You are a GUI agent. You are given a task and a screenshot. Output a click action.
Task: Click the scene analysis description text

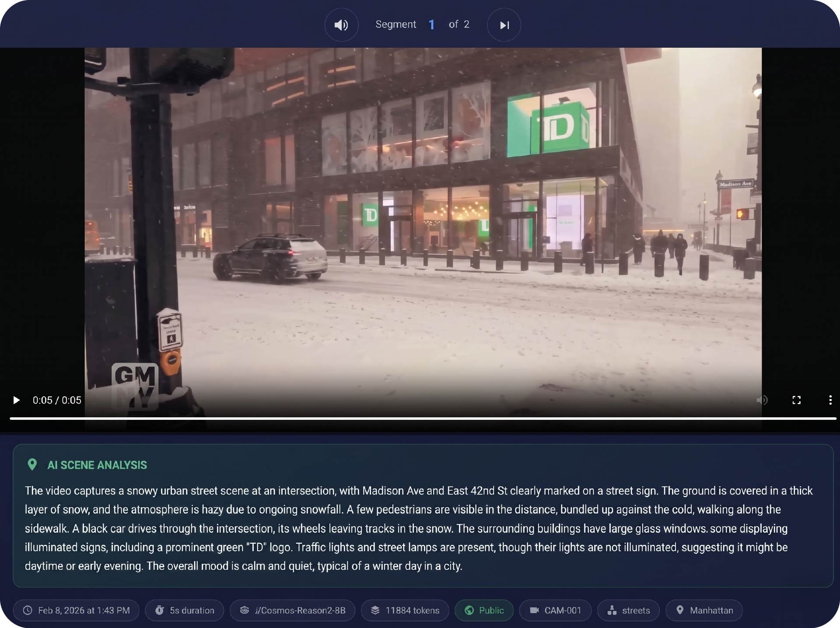[x=419, y=528]
